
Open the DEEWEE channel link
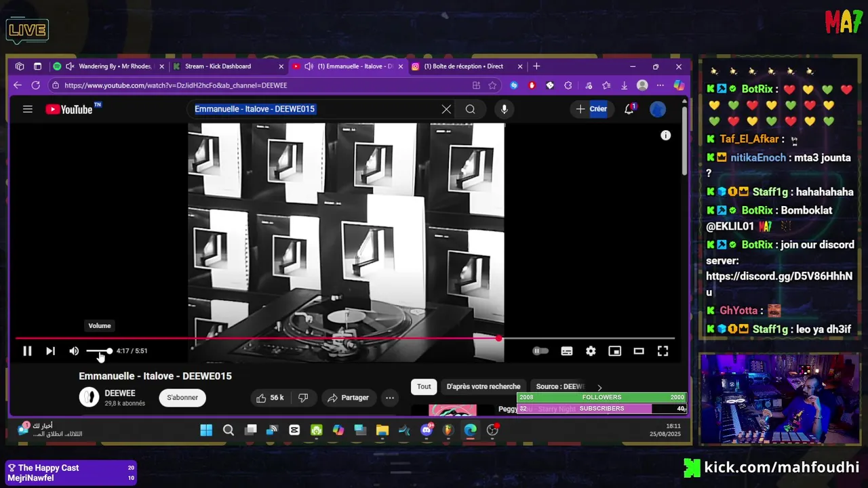120,393
